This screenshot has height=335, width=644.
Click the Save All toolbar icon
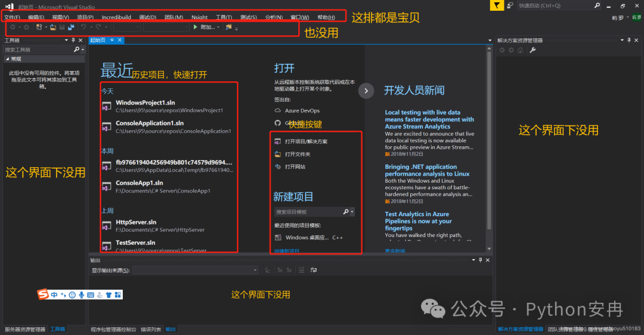[x=71, y=27]
